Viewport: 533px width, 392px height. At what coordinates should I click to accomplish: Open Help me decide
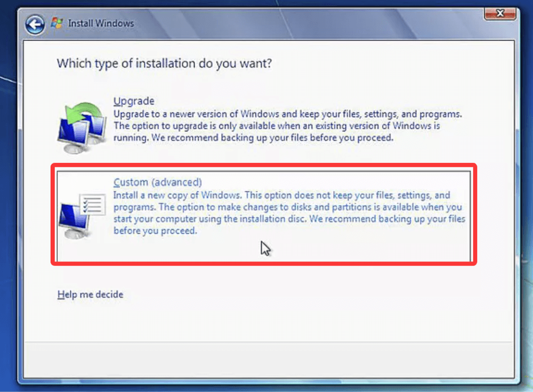90,294
